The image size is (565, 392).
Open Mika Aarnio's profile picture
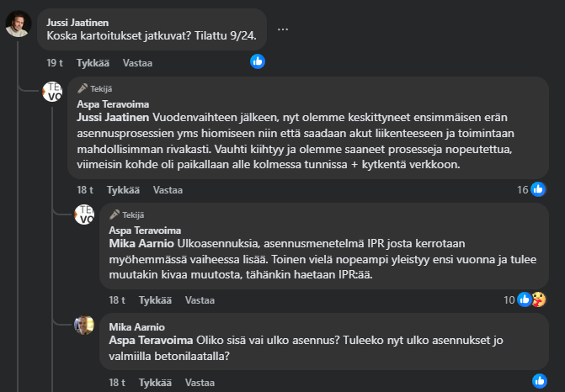pyautogui.click(x=84, y=326)
